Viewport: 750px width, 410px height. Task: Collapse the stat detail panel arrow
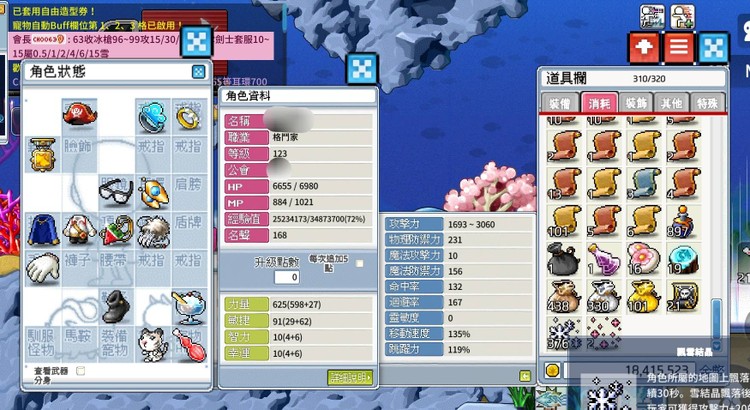coord(525,376)
